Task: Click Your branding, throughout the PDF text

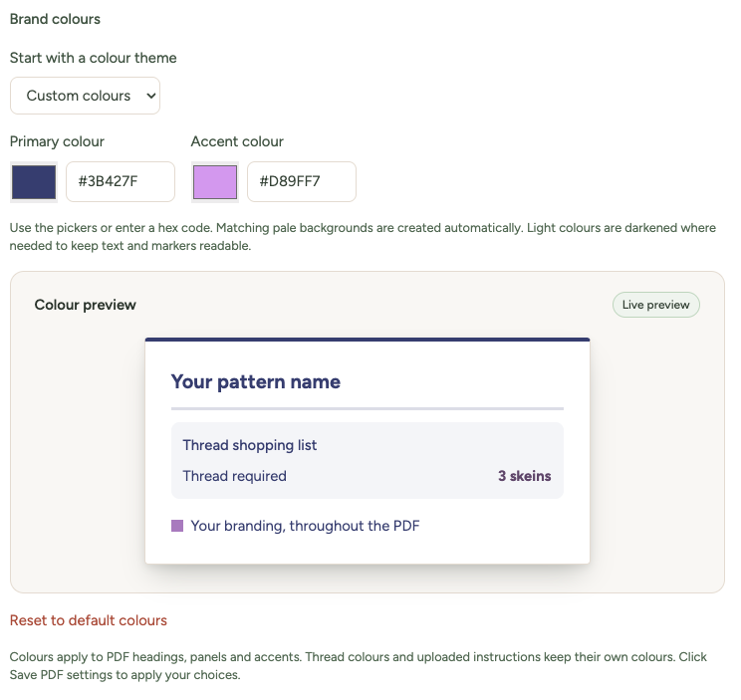Action: (305, 526)
